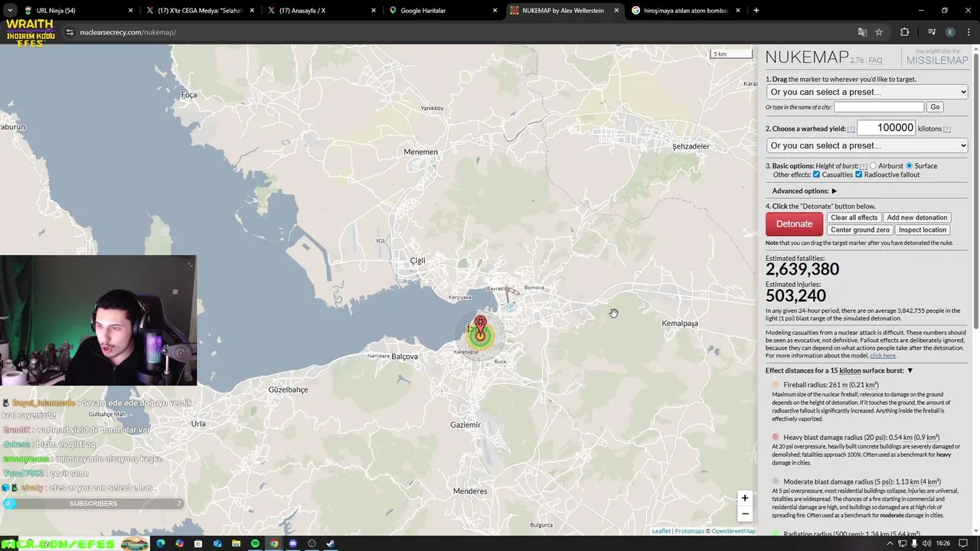Image resolution: width=980 pixels, height=551 pixels.
Task: Click the Height of burst help [?] link
Action: pos(864,166)
